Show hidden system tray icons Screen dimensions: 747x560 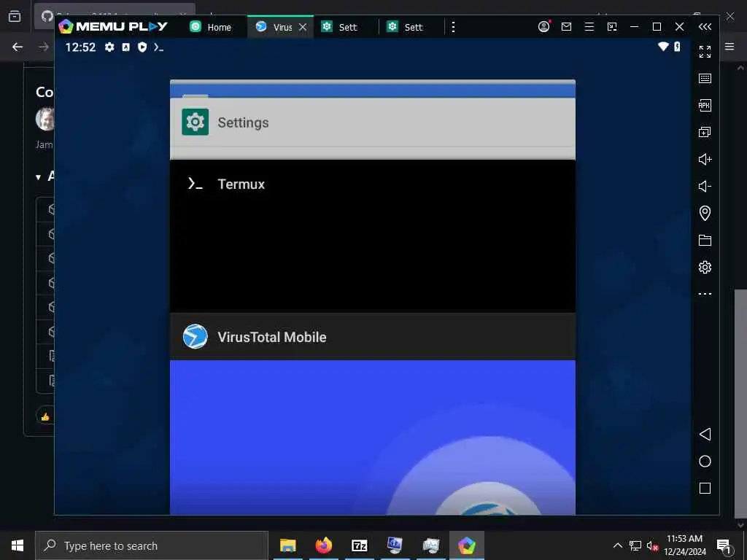click(x=617, y=545)
